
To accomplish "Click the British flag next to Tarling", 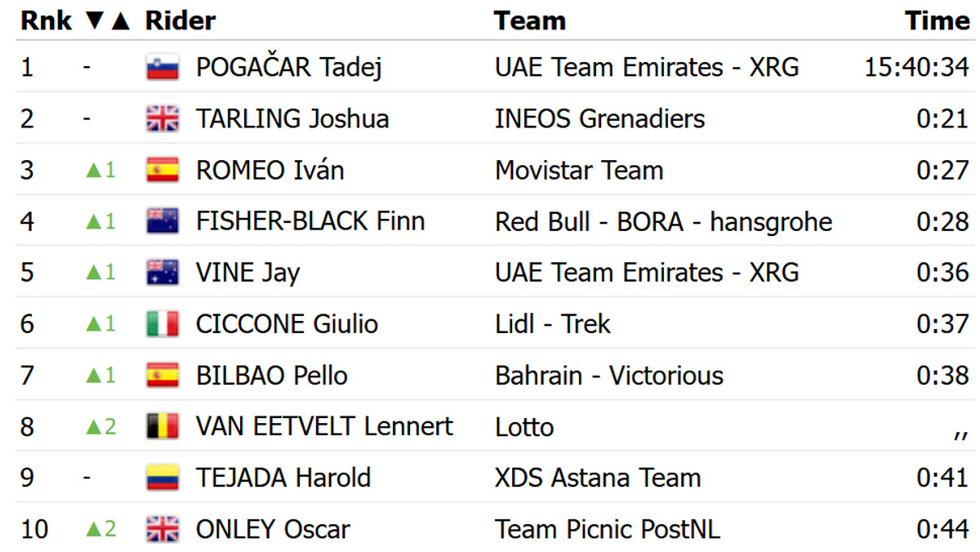I will (163, 119).
